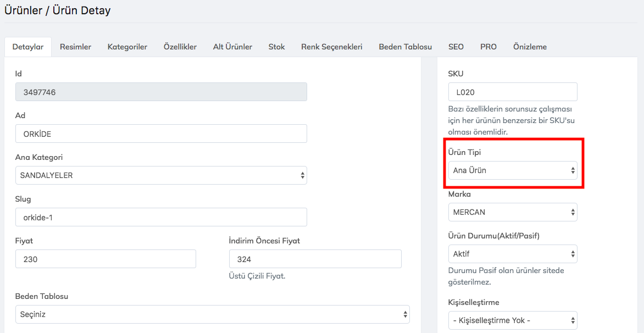Go to the Özellikler tab

coord(180,47)
